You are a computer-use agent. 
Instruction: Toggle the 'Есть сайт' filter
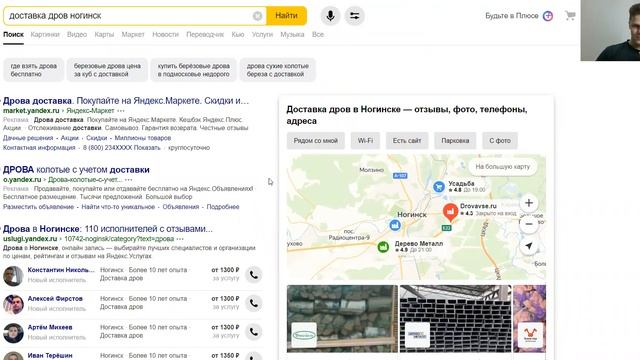point(407,141)
